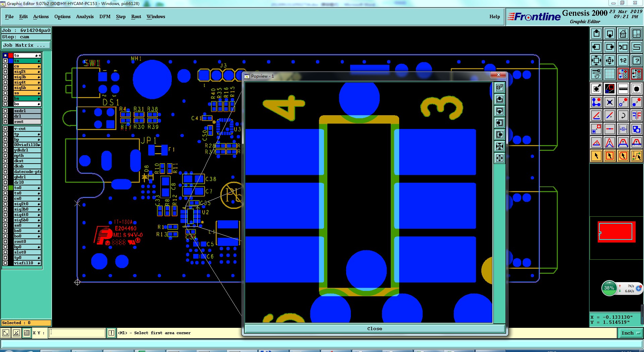644x352 pixels.
Task: Open the Step menu
Action: 121,16
